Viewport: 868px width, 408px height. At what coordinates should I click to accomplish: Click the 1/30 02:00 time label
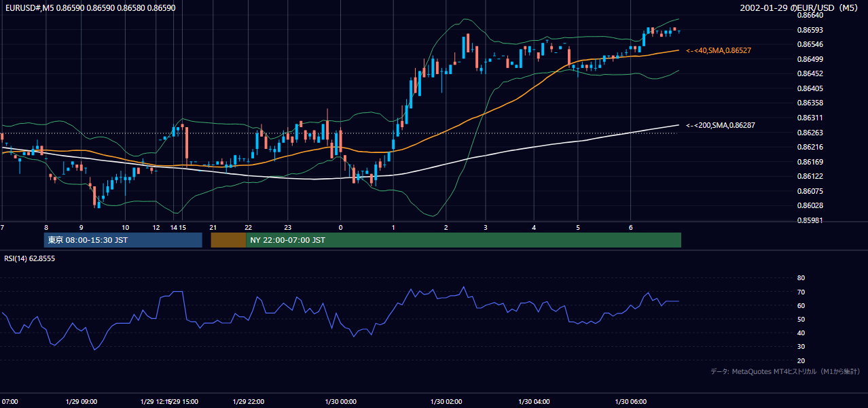(446, 401)
